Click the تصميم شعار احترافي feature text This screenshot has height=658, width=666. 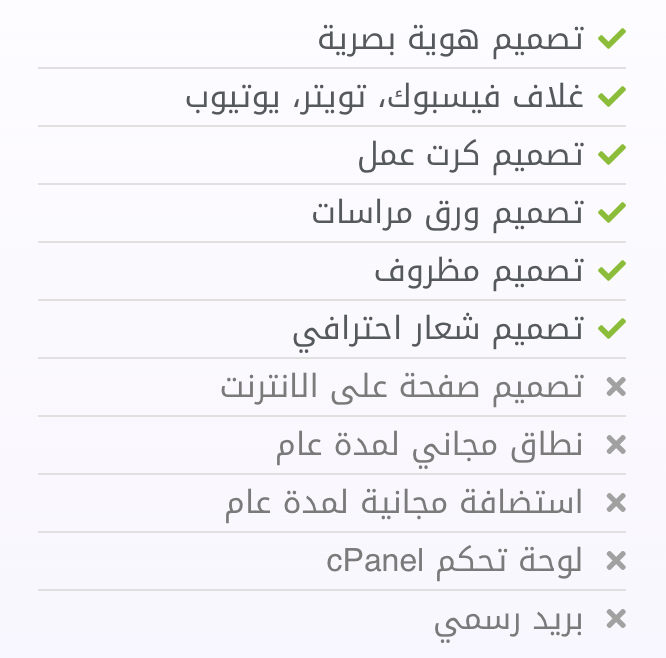[x=438, y=329]
